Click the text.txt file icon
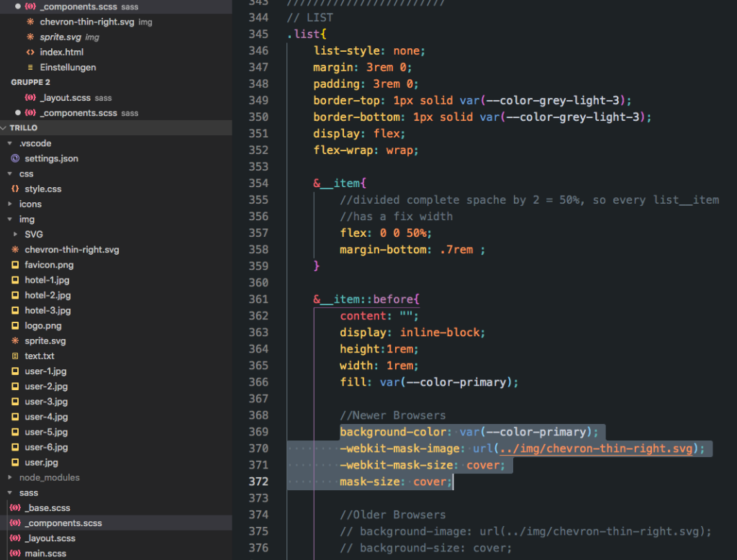 (x=15, y=356)
